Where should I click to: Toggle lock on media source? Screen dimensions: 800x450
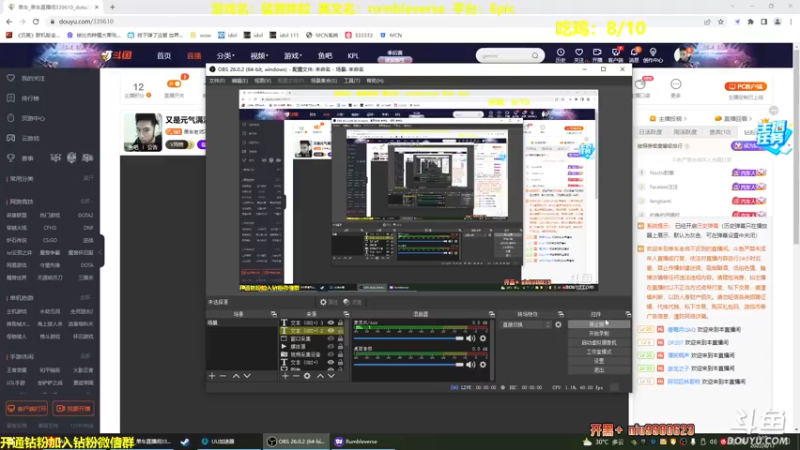pyautogui.click(x=340, y=346)
